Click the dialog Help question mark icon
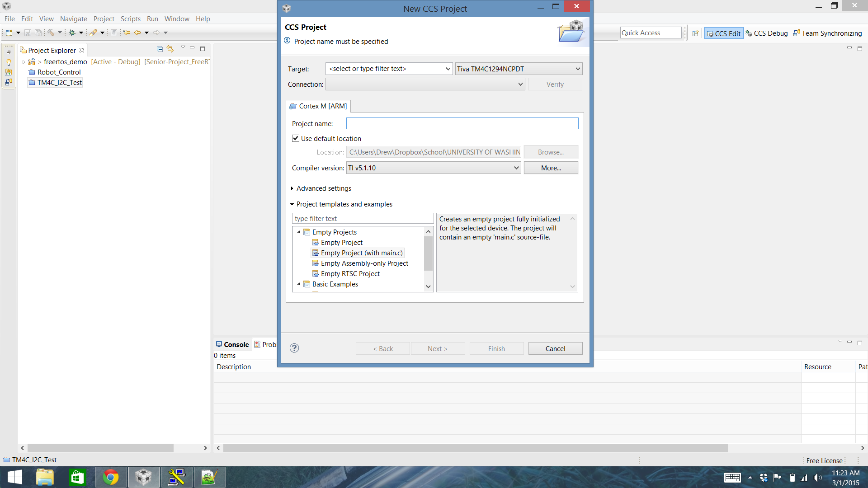 point(294,348)
